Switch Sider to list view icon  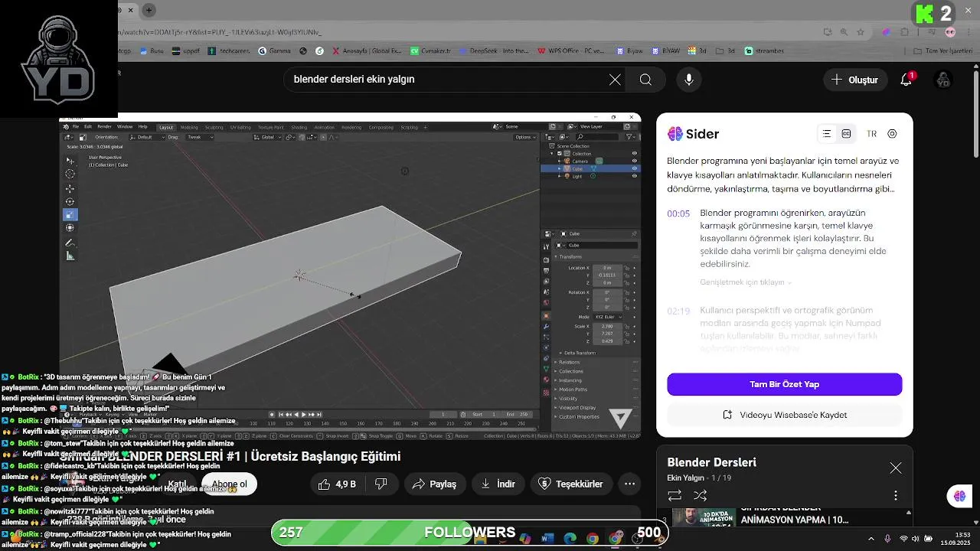pyautogui.click(x=827, y=134)
